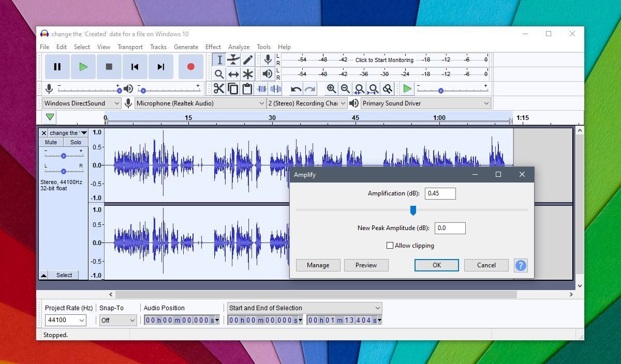
Task: Mute the audio track
Action: [x=51, y=142]
